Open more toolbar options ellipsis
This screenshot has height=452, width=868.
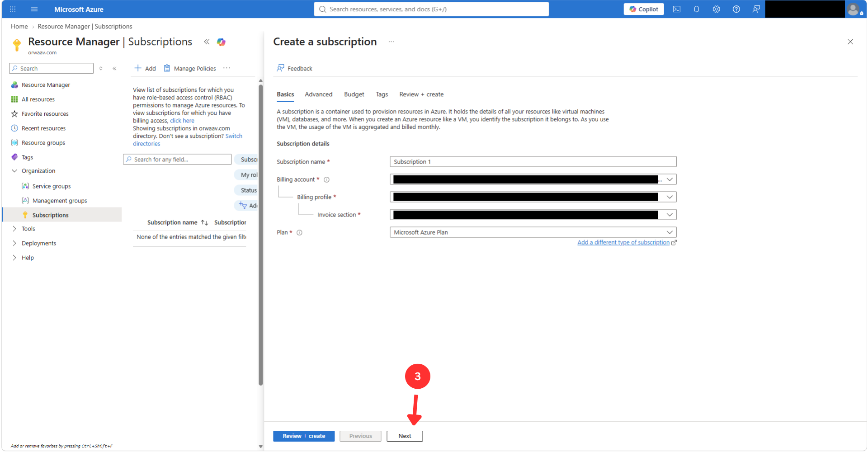click(227, 68)
